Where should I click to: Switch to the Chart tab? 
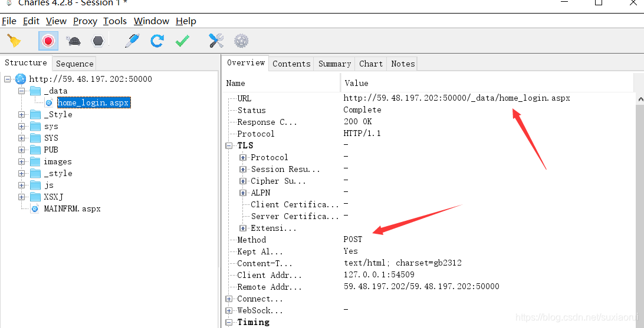pyautogui.click(x=371, y=64)
